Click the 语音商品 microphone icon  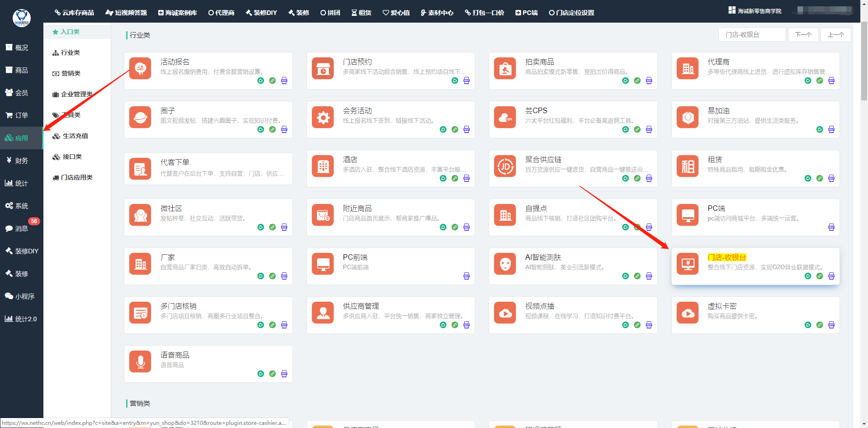click(x=140, y=361)
